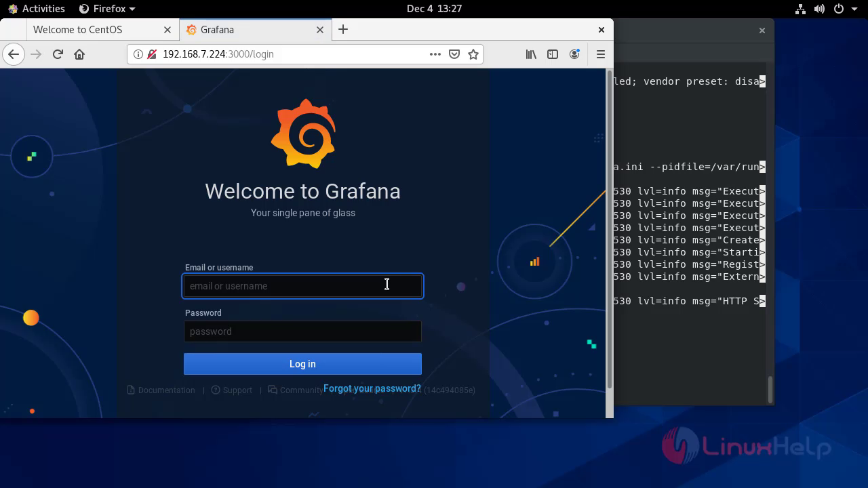
Task: Click the Log in button
Action: pyautogui.click(x=302, y=364)
